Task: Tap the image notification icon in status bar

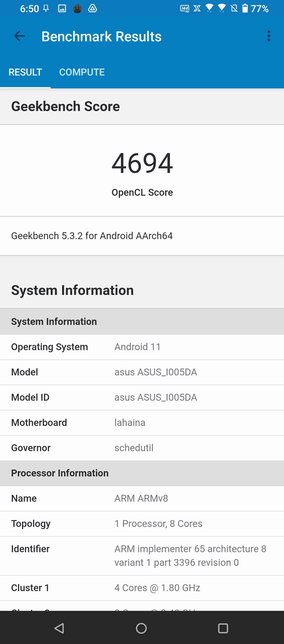Action: pos(62,8)
